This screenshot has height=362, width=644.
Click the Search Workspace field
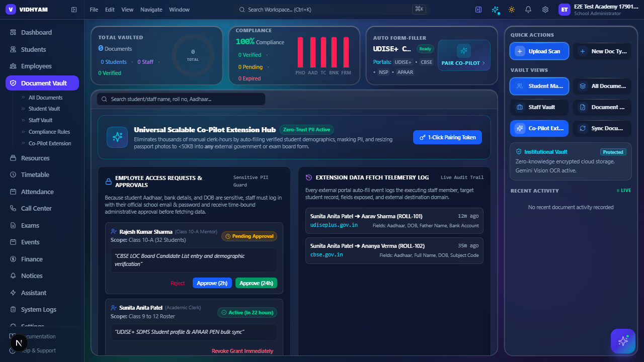pos(332,10)
